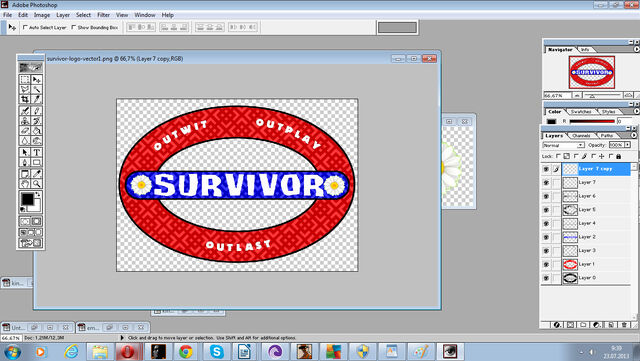Image resolution: width=640 pixels, height=361 pixels.
Task: Click the create new layer icon
Action: (611, 325)
